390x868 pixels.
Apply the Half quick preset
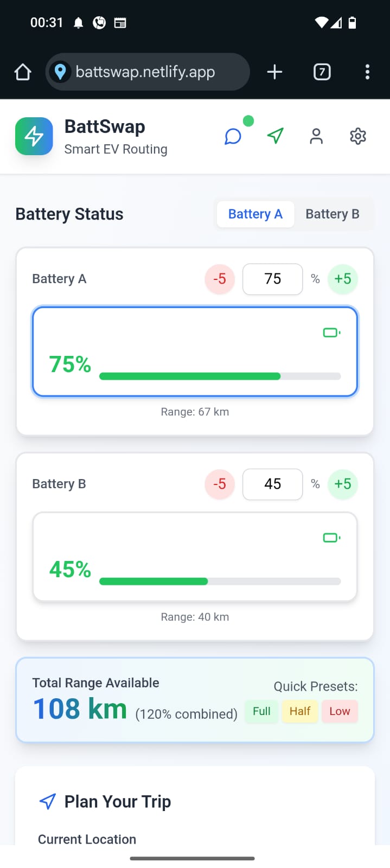(x=300, y=711)
